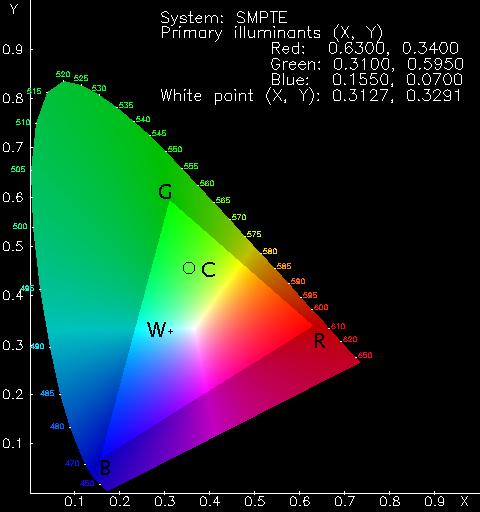
Task: Click the 620 wavelength label
Action: pyautogui.click(x=350, y=339)
